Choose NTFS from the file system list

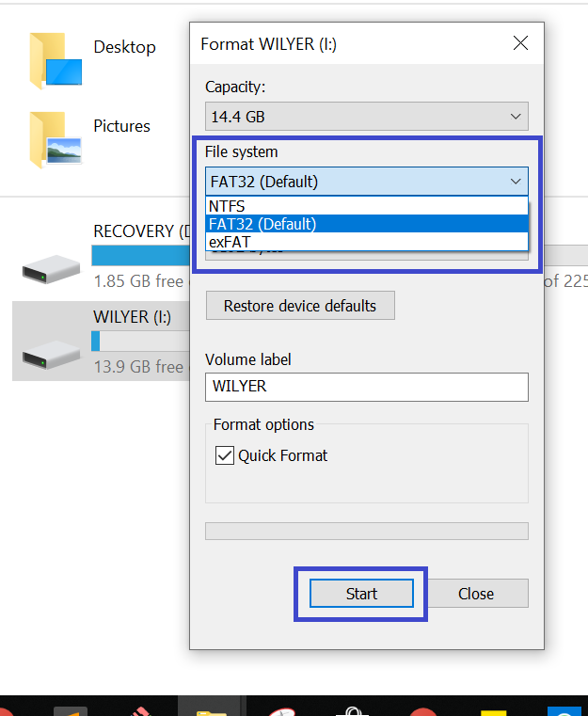[367, 206]
